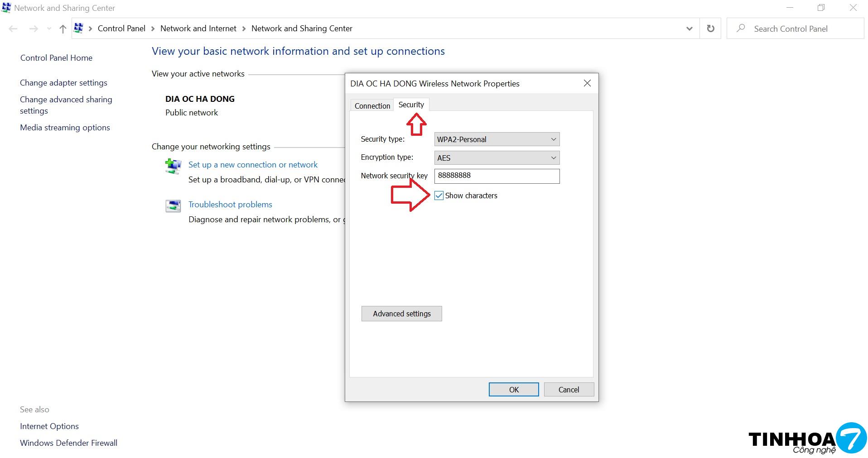Uncheck the Show characters checkbox
The image size is (868, 458).
click(439, 196)
